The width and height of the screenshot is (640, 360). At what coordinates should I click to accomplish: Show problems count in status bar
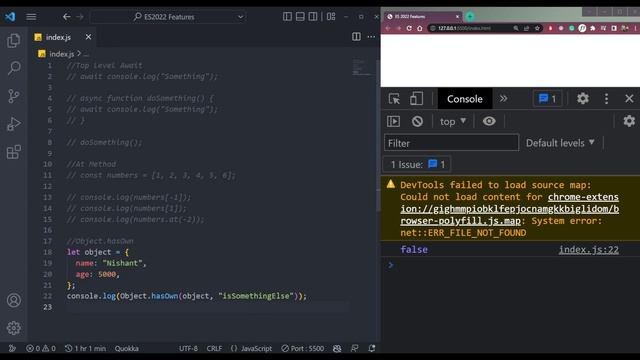(41, 348)
